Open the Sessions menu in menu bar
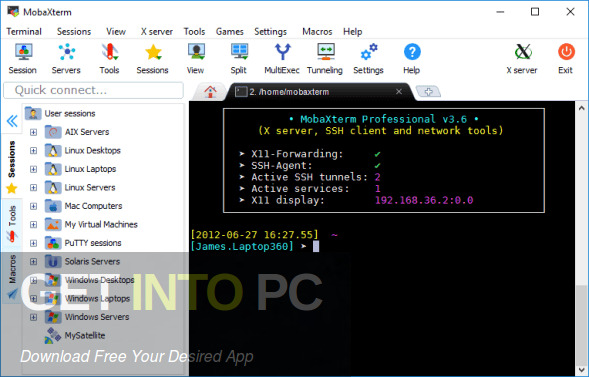Screen dimensions: 589x377 coord(74,32)
